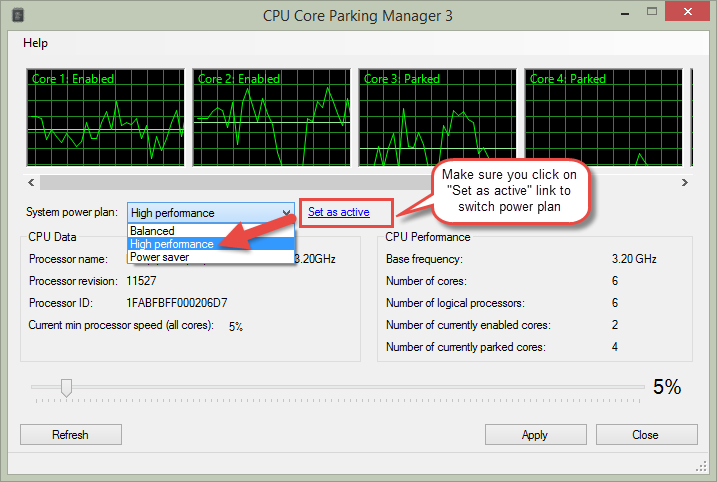Select the Core 1 Enabled graph
Screen dimensions: 717x482
[106, 118]
